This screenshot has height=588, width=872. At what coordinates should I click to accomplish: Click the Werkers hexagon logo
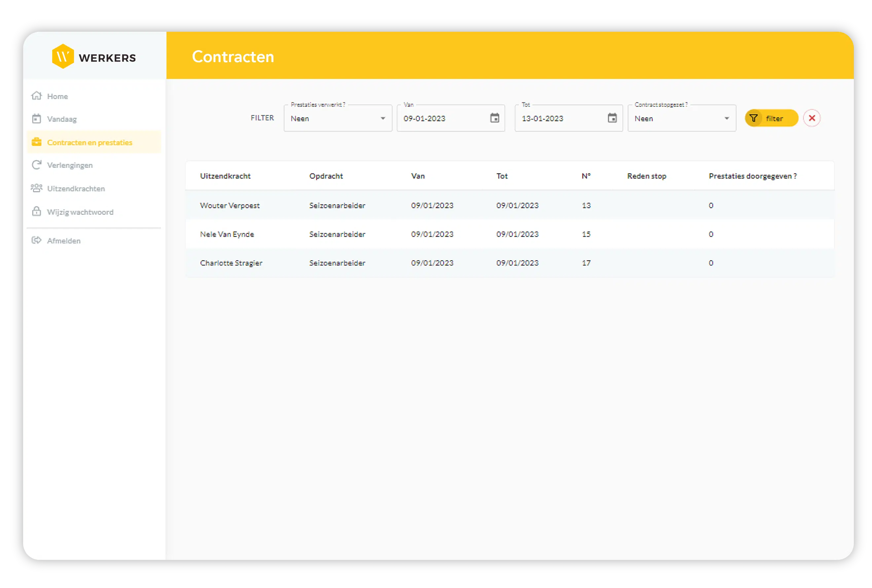(x=63, y=56)
